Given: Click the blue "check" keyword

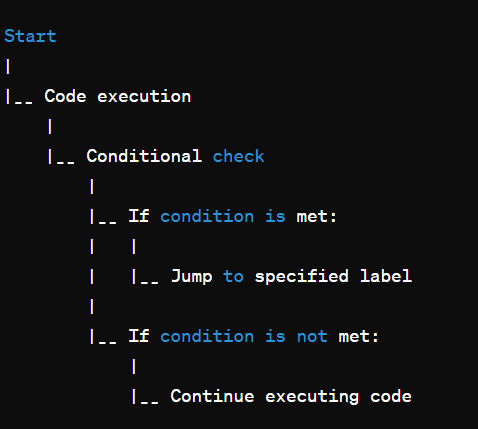Looking at the screenshot, I should (x=239, y=156).
